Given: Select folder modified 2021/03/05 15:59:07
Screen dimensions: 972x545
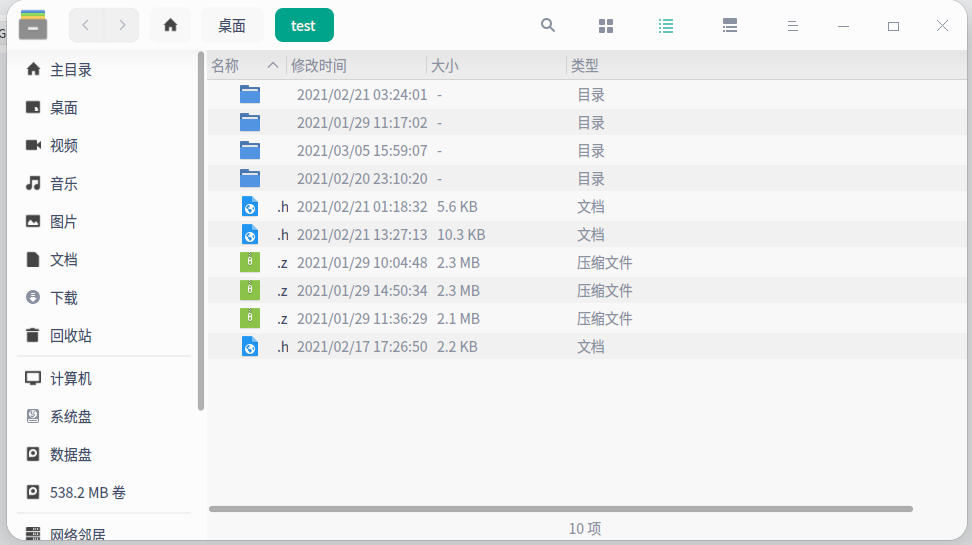Looking at the screenshot, I should [250, 151].
